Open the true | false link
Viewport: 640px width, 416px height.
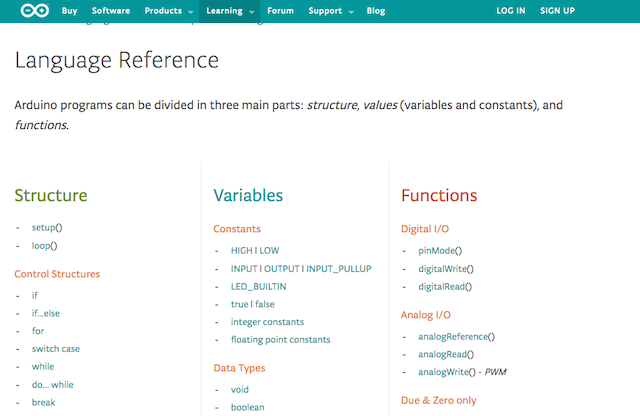[x=252, y=304]
